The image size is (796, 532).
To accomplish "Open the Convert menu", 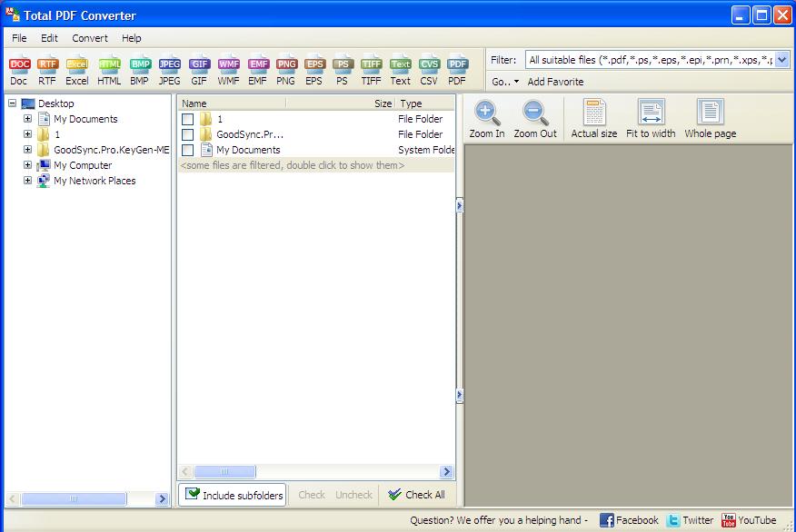I will point(90,38).
